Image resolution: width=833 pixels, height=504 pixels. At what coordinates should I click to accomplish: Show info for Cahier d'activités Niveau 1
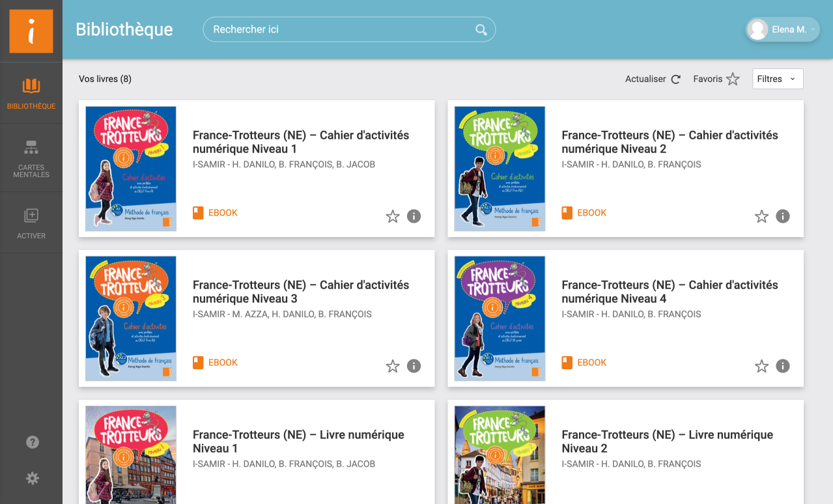click(414, 216)
